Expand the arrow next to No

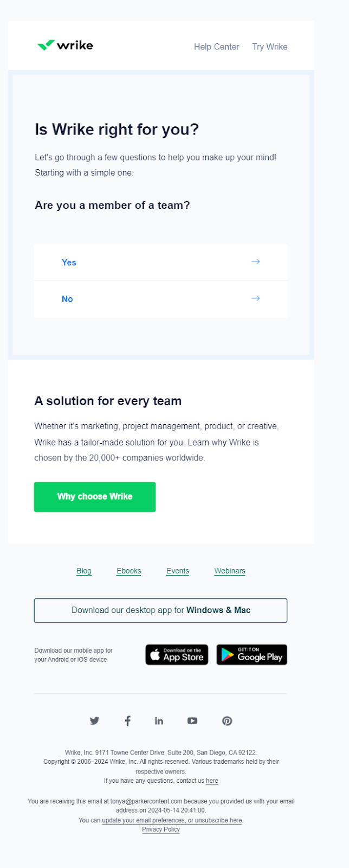(x=255, y=298)
